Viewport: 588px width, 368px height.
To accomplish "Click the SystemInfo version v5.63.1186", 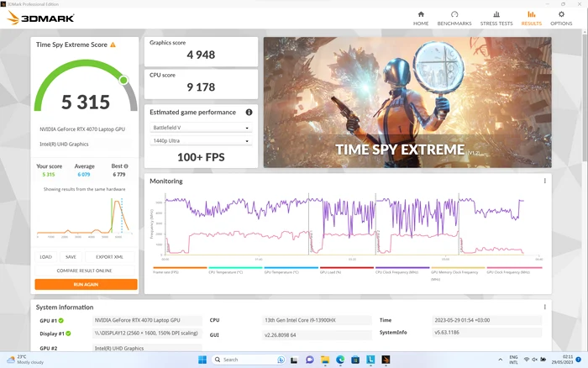I will [x=486, y=333].
